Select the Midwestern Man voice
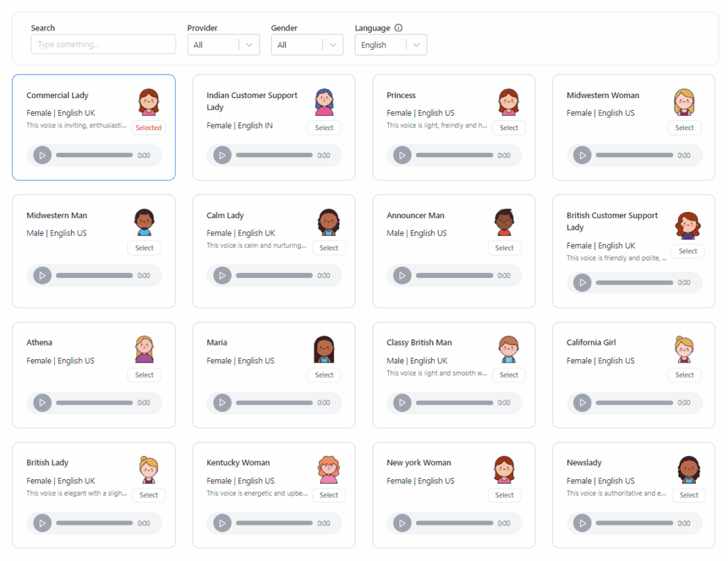Screen dimensions: 728x561 click(x=144, y=248)
